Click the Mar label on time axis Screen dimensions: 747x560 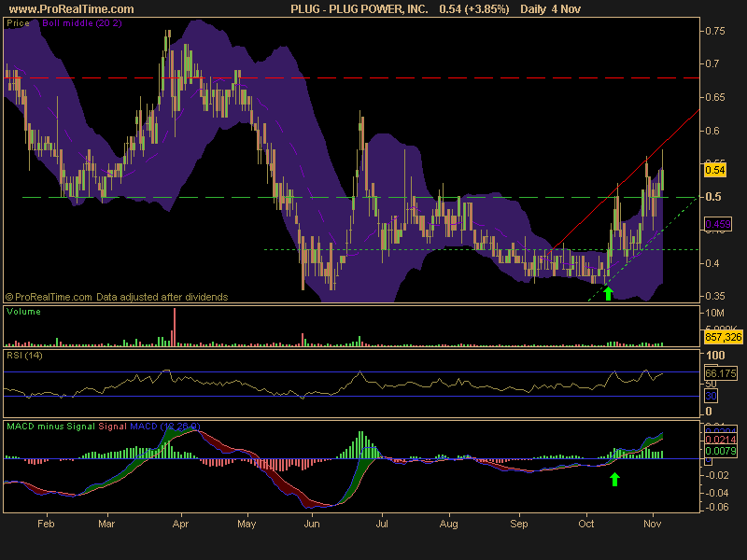point(106,524)
